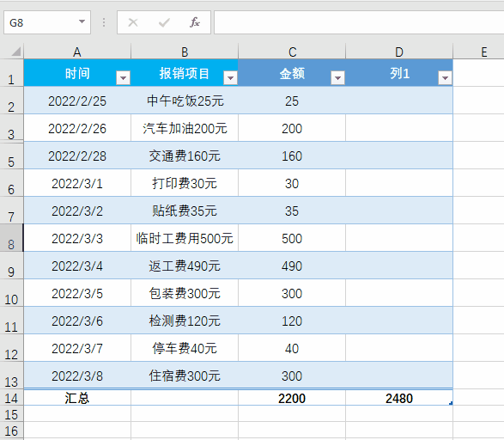Open the 列1 column filter dropdown
This screenshot has height=440, width=504.
(445, 78)
